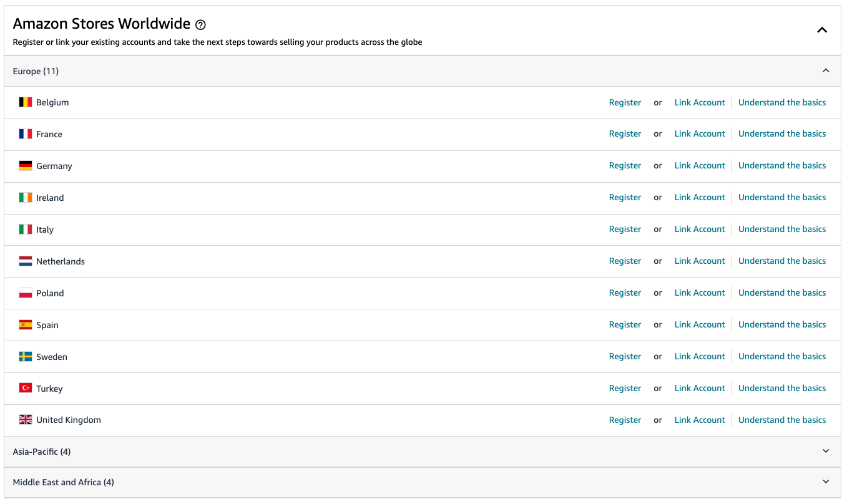This screenshot has height=504, width=847.
Task: Register for the United Kingdom store
Action: point(625,420)
